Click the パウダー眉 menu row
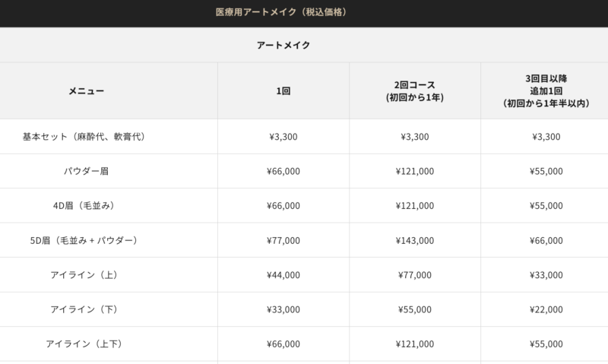This screenshot has width=608, height=364. [86, 171]
